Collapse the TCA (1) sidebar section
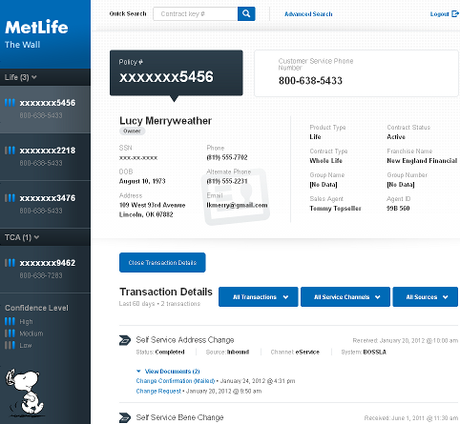Viewport: 460px width, 424px height. (22, 237)
